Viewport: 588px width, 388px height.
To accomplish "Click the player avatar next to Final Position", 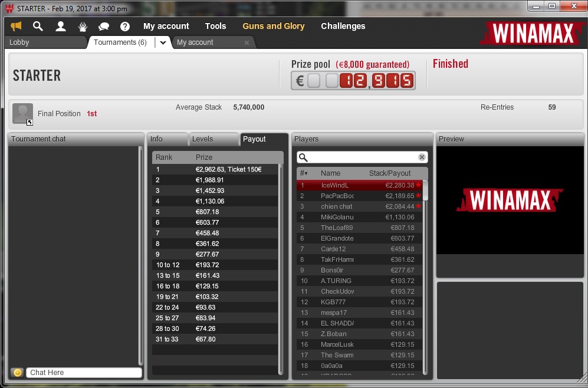I will click(x=22, y=113).
